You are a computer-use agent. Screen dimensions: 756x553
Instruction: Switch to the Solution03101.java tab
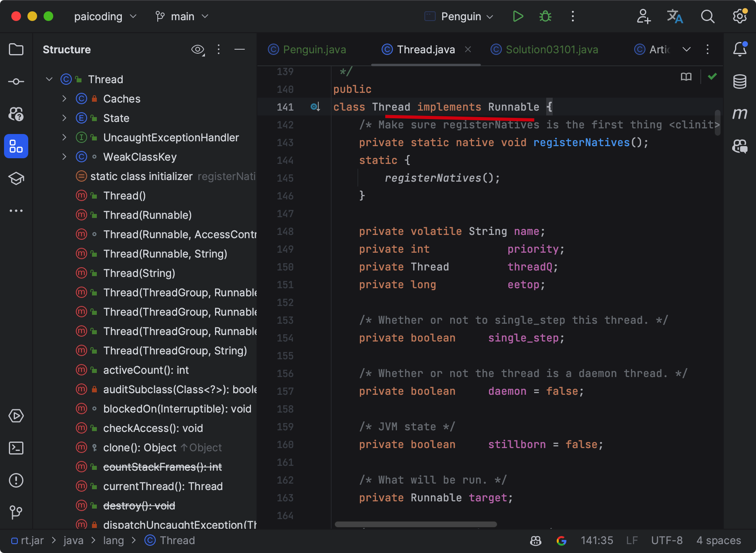click(552, 49)
